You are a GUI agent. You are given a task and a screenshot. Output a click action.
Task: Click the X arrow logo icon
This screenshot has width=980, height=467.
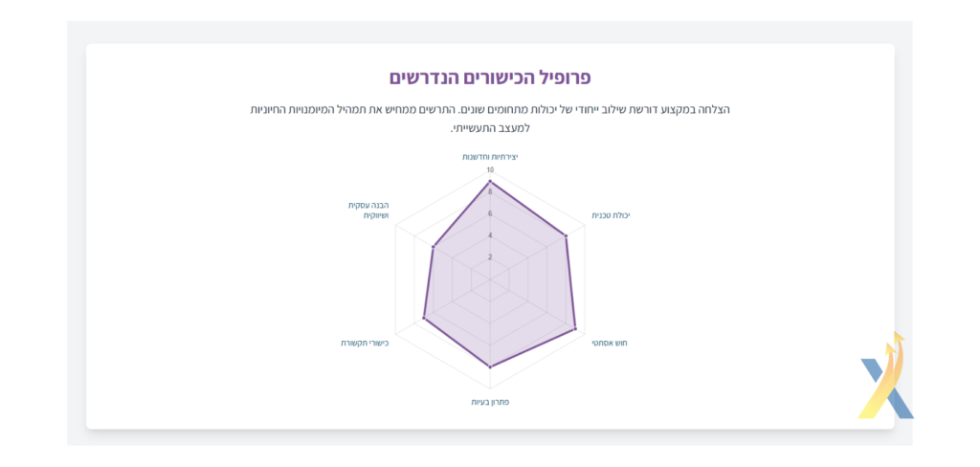pyautogui.click(x=885, y=376)
